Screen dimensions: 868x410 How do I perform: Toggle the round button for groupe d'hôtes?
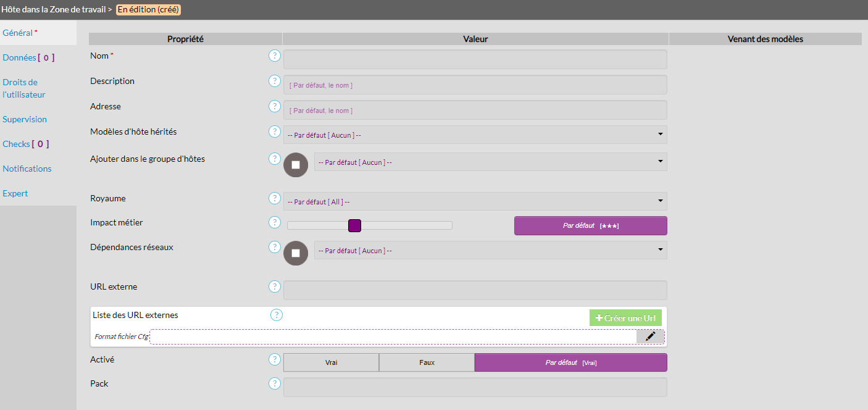(x=296, y=165)
